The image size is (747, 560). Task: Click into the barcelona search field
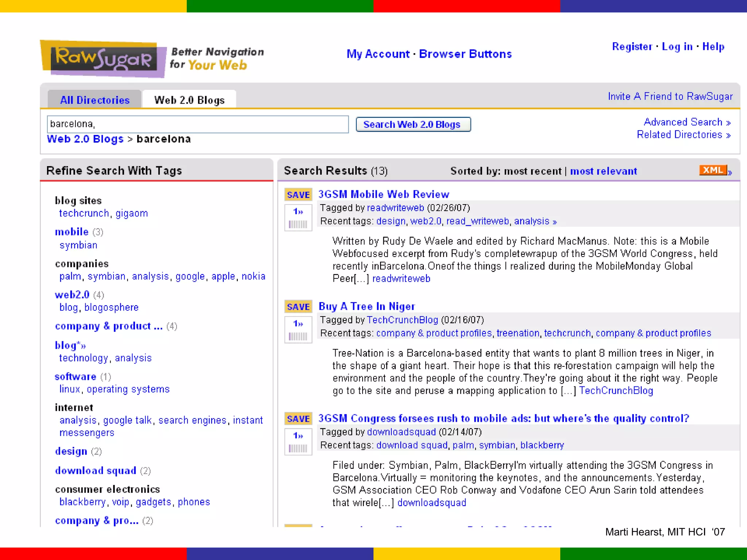197,124
